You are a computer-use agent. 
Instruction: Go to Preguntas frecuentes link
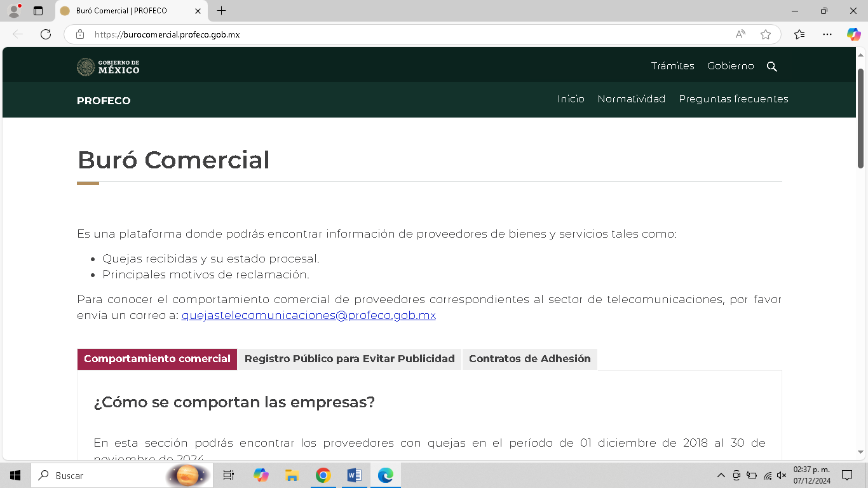tap(733, 99)
